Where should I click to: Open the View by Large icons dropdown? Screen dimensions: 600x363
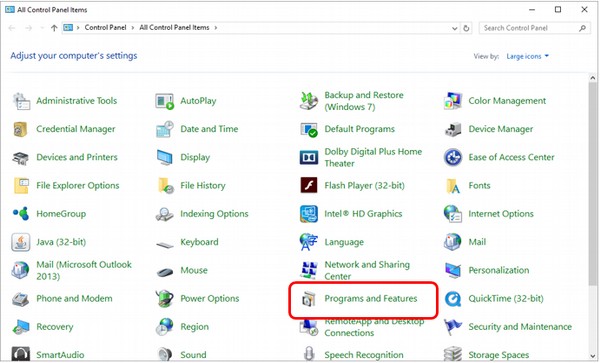click(x=528, y=57)
